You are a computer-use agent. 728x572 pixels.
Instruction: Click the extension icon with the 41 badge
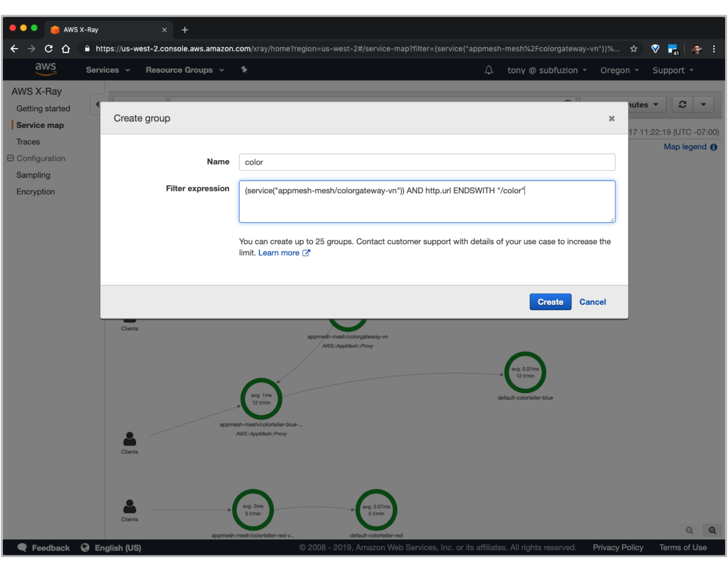(673, 49)
